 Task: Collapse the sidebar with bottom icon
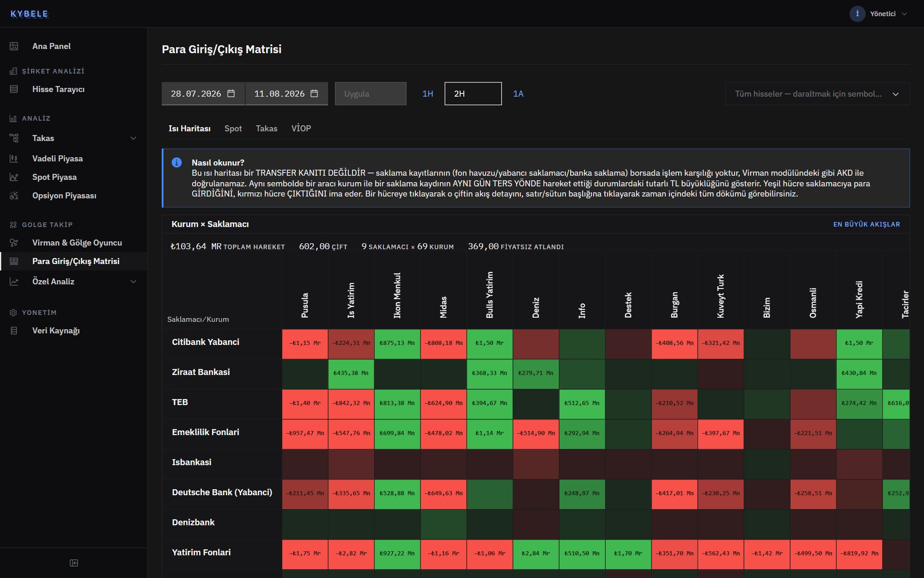coord(74,563)
